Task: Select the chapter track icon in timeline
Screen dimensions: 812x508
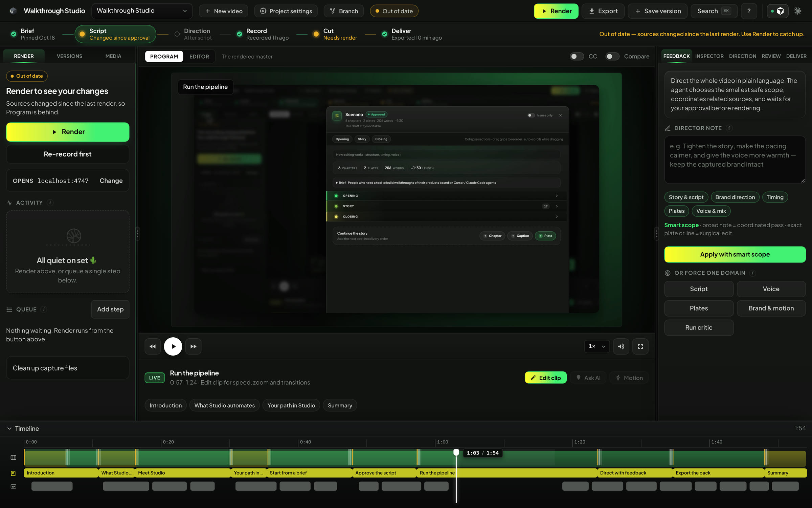Action: click(13, 473)
